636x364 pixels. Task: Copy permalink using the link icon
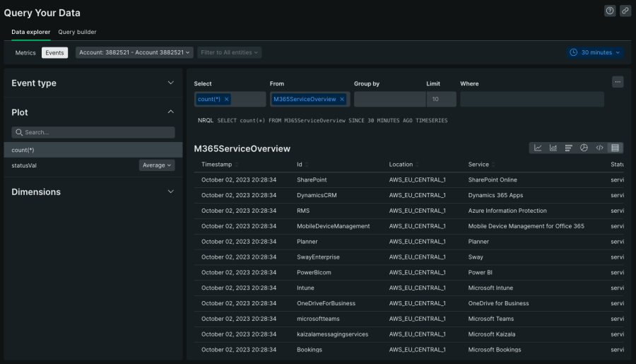(625, 11)
